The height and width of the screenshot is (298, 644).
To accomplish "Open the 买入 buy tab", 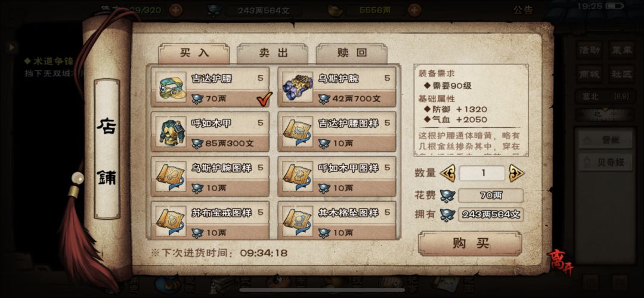I will coord(194,54).
